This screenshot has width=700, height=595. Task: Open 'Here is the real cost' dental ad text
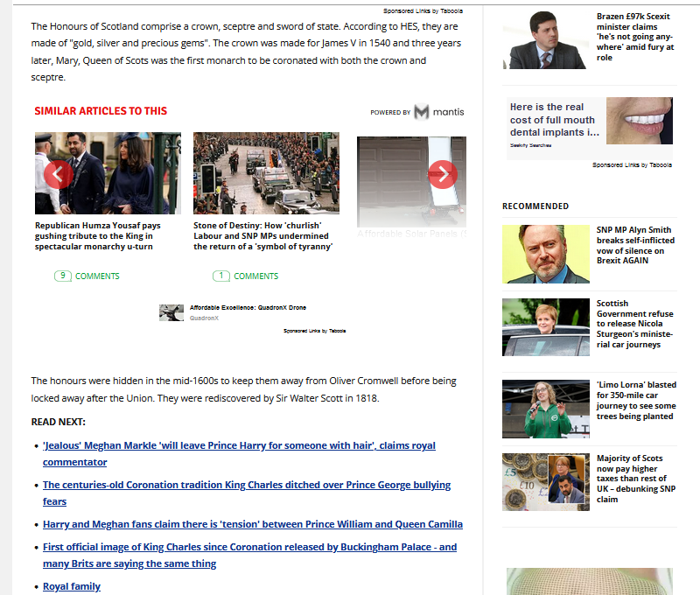555,120
